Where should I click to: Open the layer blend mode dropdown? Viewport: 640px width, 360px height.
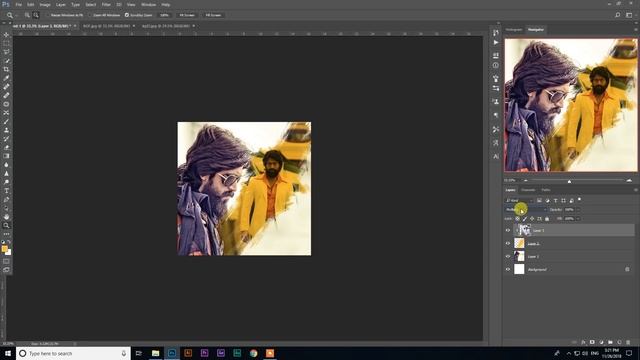click(x=526, y=209)
